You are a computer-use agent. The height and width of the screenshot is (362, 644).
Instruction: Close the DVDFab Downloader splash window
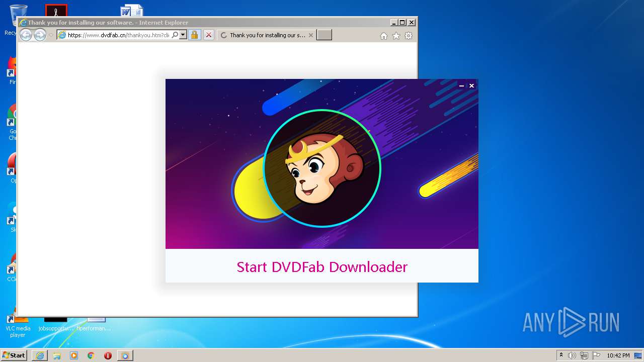tap(471, 86)
